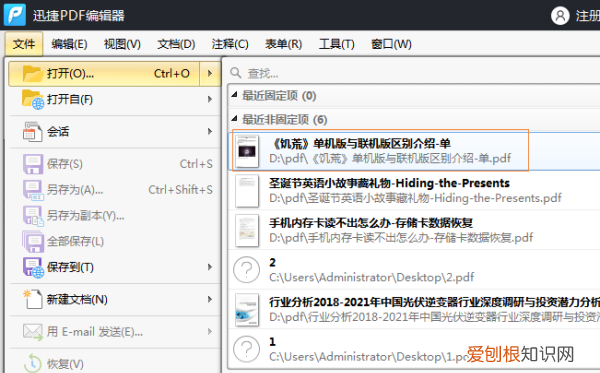Click thumbnail of Hiding-the-Presents file
Screen dimensions: 600x373
pos(247,191)
